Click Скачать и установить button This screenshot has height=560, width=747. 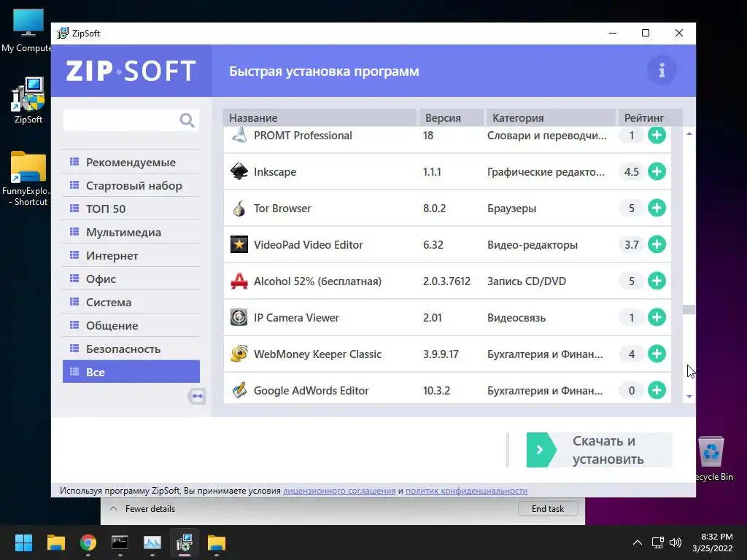[600, 450]
